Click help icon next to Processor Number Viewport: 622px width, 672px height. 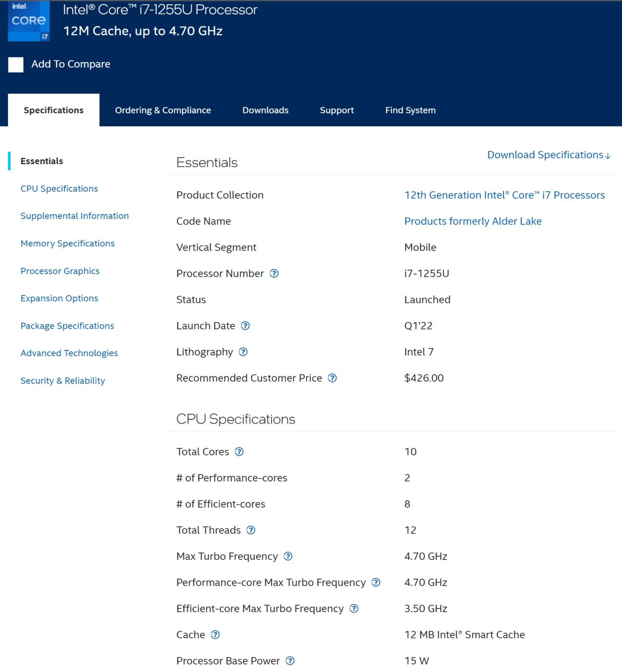click(x=274, y=273)
